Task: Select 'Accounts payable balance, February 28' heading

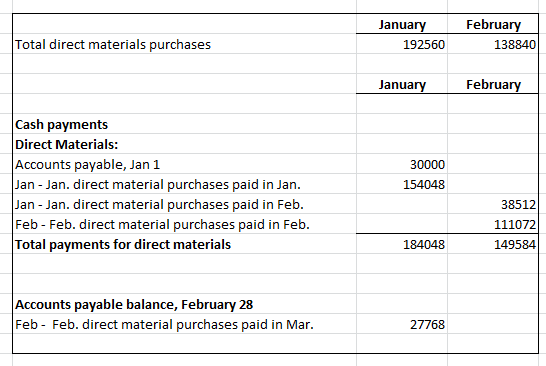Action: (134, 305)
